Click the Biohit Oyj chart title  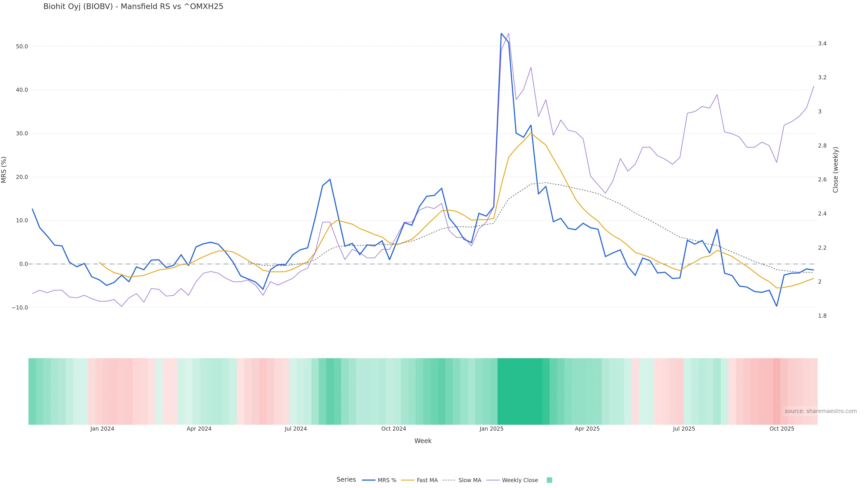pos(133,6)
